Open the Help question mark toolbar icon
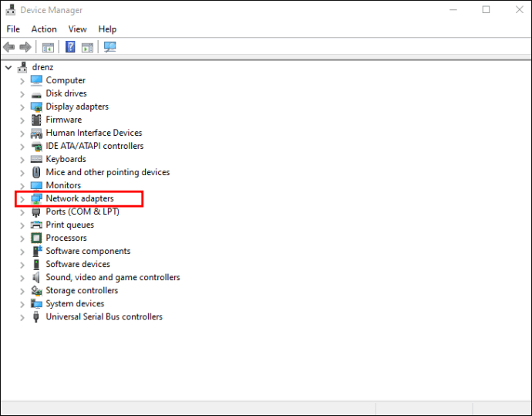This screenshot has height=416, width=532. point(70,47)
